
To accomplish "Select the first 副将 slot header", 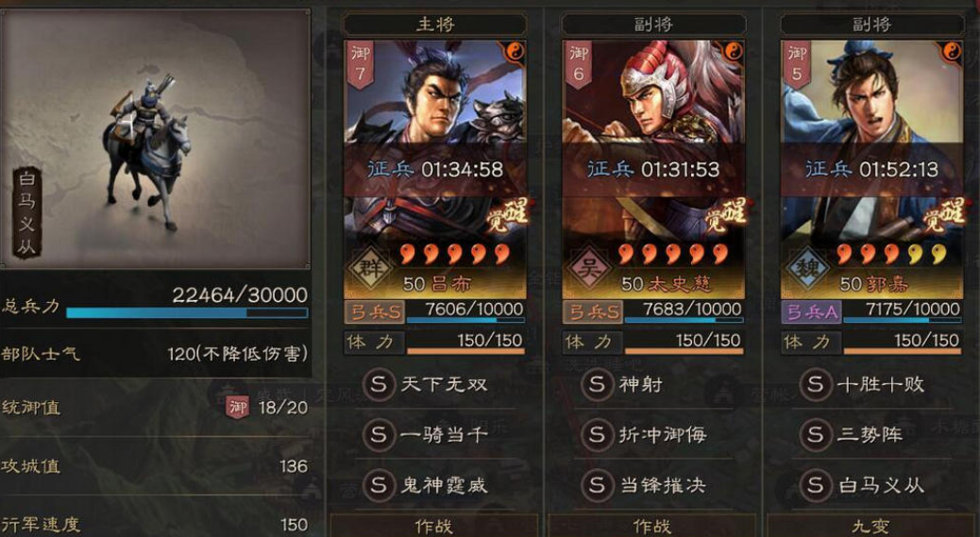I will 653,25.
